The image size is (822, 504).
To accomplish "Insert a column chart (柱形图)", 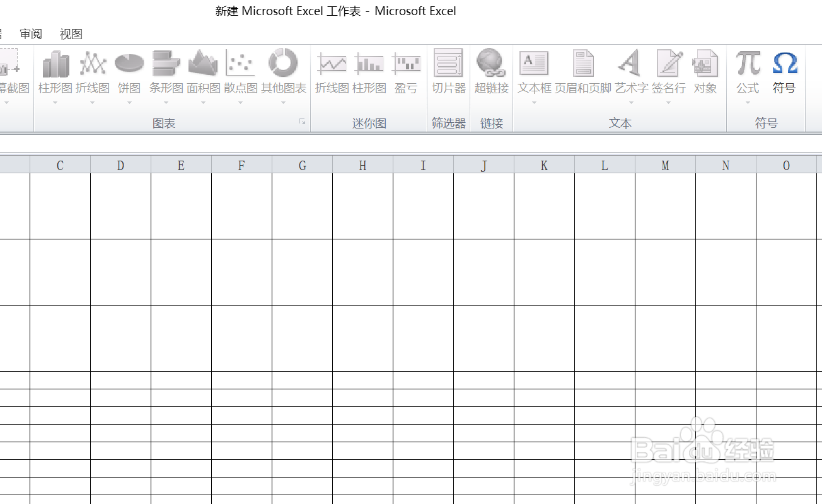I will pos(55,72).
